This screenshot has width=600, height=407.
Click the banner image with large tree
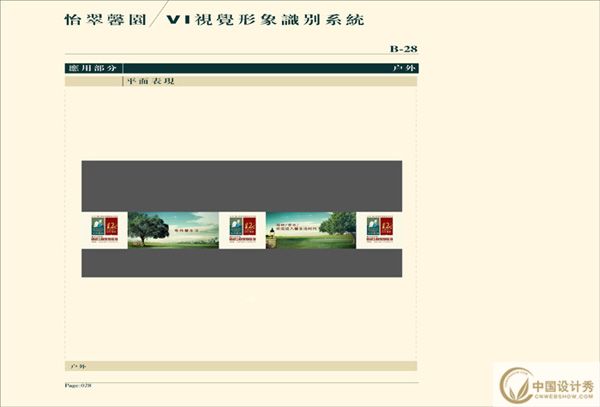click(173, 230)
